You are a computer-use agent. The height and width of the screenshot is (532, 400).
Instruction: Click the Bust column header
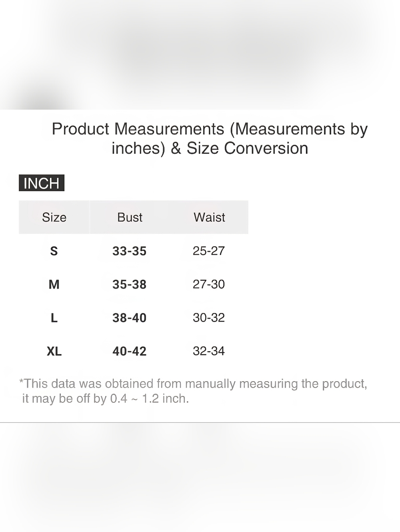130,217
